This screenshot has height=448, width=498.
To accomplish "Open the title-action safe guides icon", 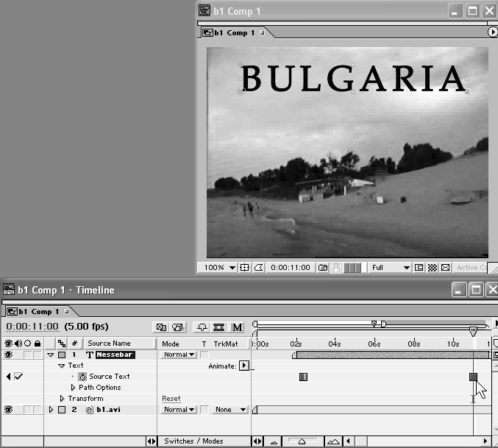I will (245, 268).
